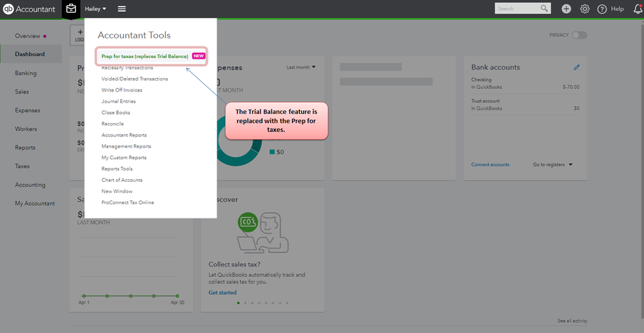Open the Accountant Tools briefcase icon
Screen dimensions: 644x333
(x=72, y=8)
